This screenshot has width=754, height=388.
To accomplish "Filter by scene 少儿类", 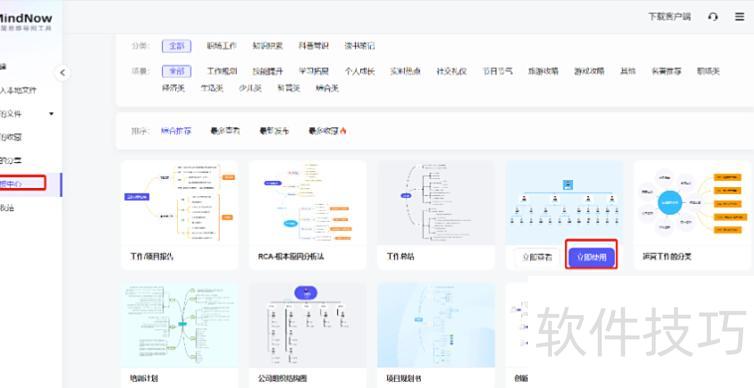I will point(250,88).
